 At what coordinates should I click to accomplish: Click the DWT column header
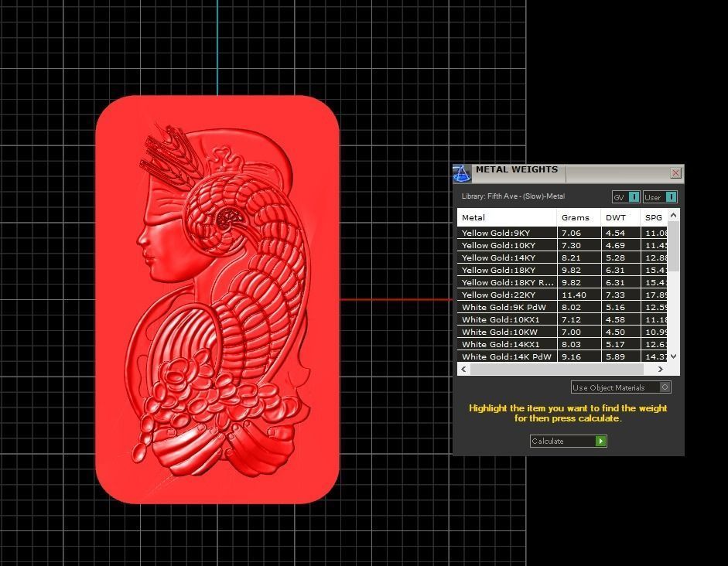pyautogui.click(x=620, y=217)
